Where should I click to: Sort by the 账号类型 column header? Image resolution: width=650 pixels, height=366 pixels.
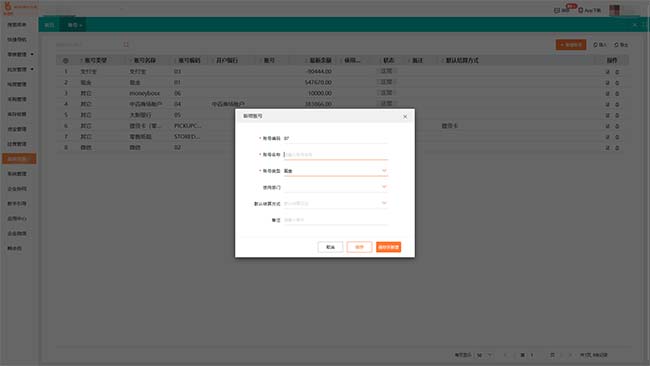(x=95, y=61)
